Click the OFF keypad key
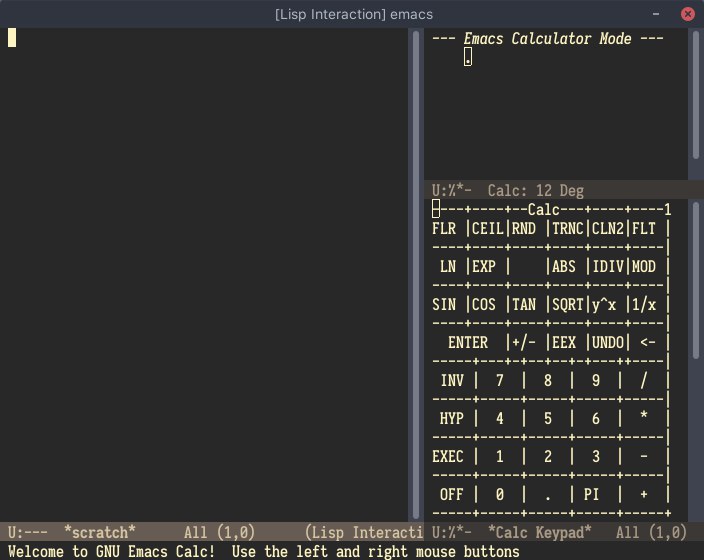This screenshot has height=560, width=704. [x=452, y=494]
